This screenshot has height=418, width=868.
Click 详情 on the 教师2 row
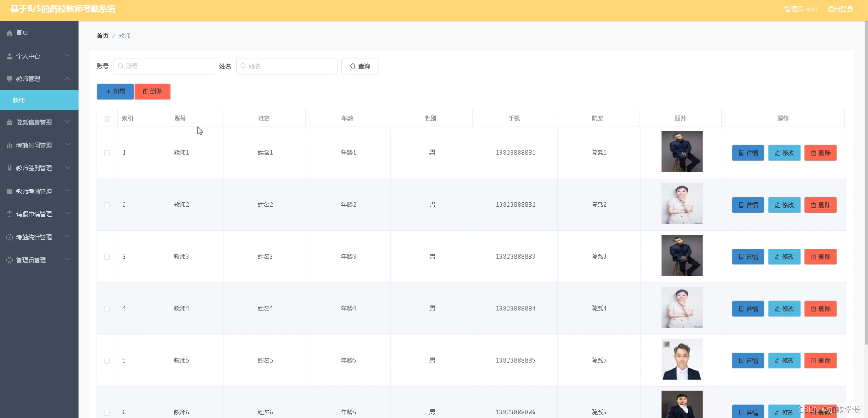point(748,204)
